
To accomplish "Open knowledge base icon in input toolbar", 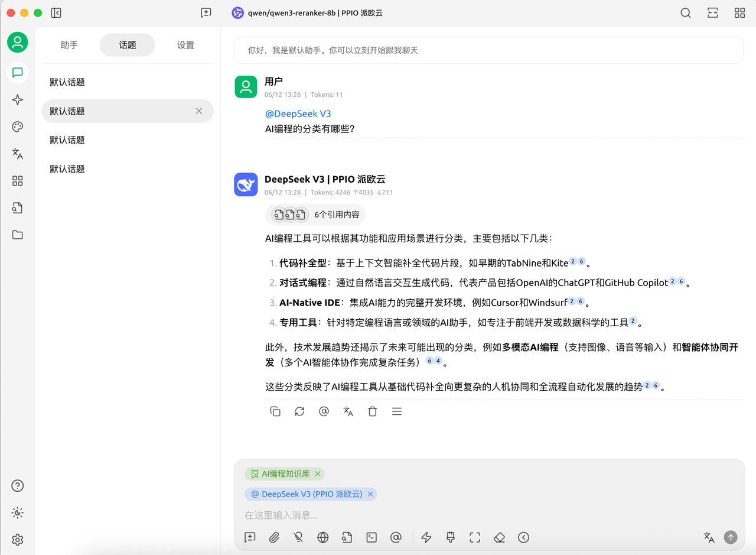I will pyautogui.click(x=347, y=537).
